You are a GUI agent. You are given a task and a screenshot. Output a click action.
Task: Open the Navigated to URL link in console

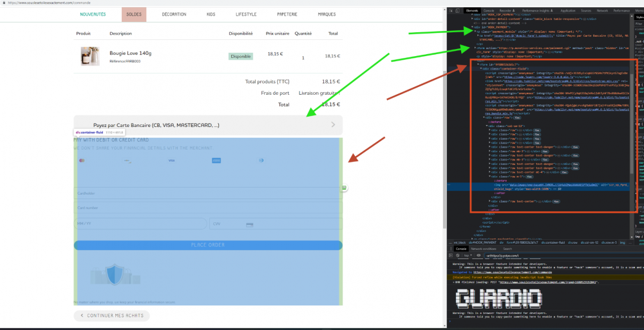(x=512, y=273)
